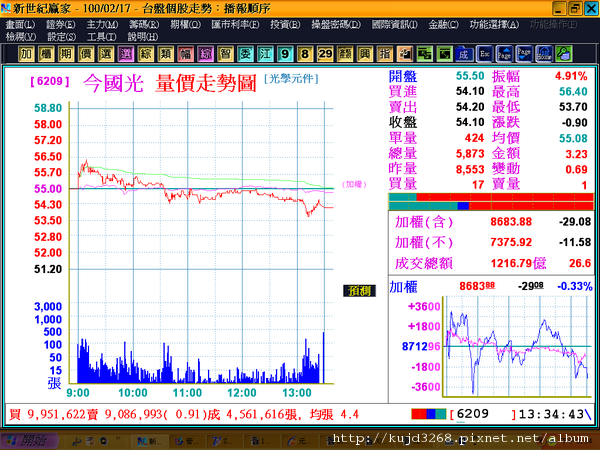Click the green key toolbar icon
This screenshot has height=450, width=600.
pyautogui.click(x=564, y=54)
